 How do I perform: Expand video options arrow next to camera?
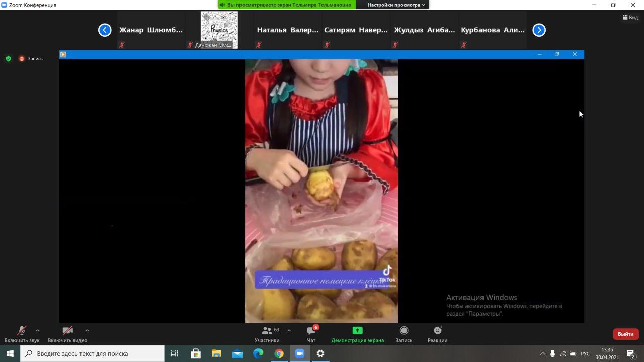[87, 330]
